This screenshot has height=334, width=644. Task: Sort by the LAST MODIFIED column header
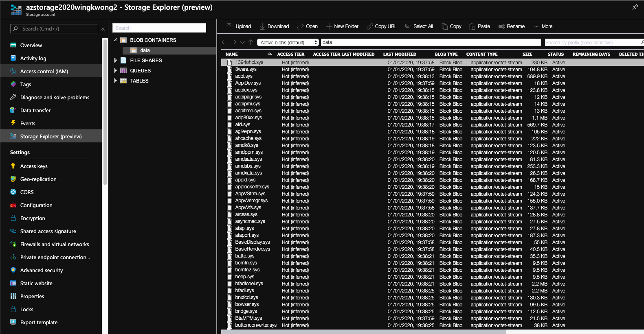400,54
